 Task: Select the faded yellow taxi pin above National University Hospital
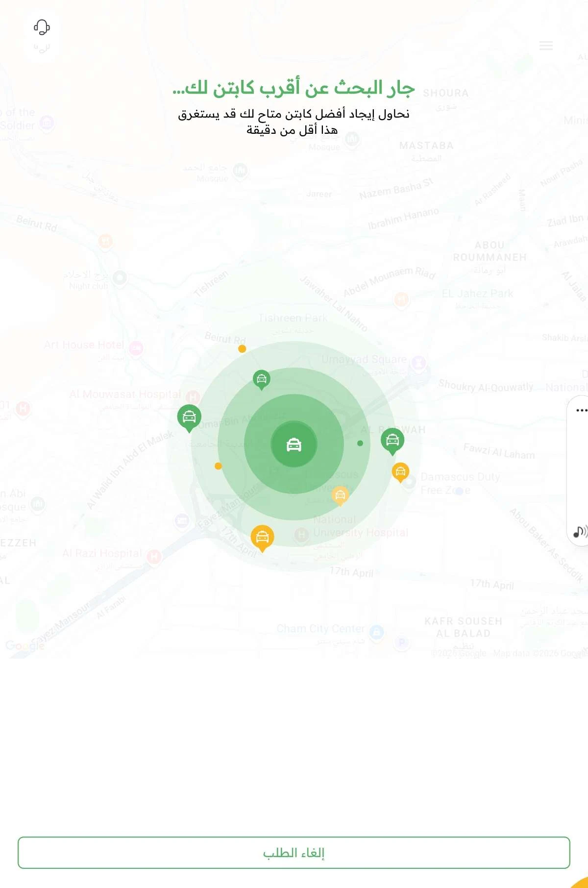340,495
